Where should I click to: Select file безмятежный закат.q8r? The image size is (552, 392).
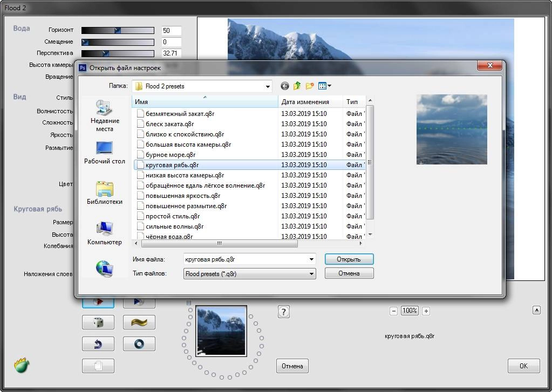click(x=180, y=114)
